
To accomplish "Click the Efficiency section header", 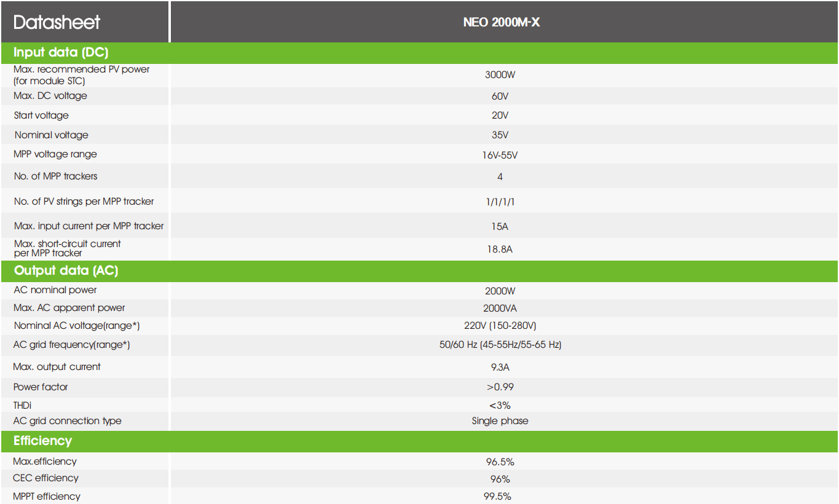I will pos(419,441).
